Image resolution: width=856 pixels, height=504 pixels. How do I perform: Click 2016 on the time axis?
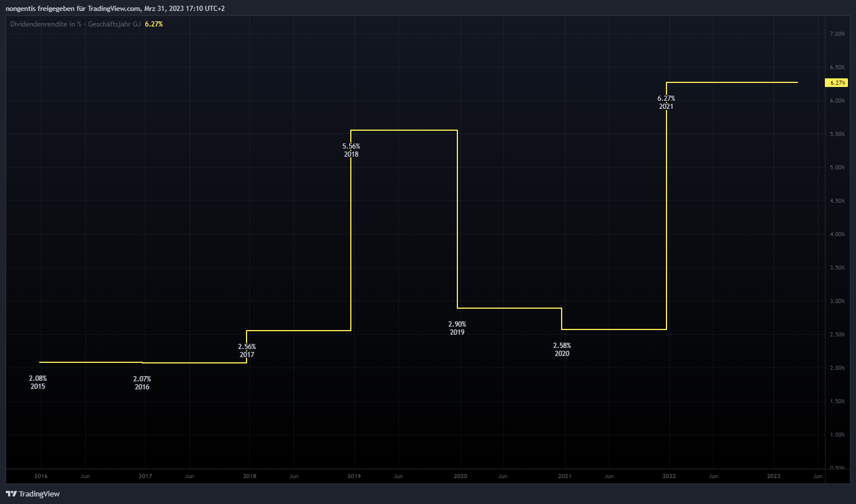41,476
